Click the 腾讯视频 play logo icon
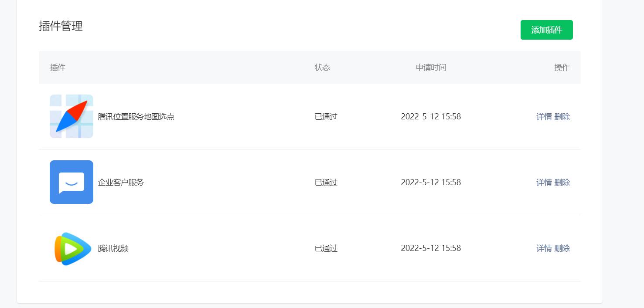 [72, 248]
